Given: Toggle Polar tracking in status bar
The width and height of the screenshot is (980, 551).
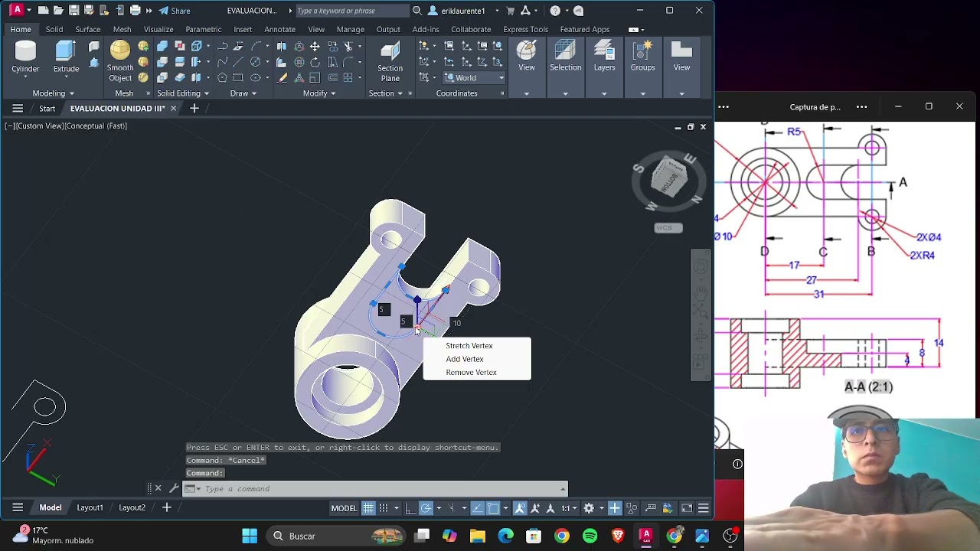Looking at the screenshot, I should tap(426, 507).
